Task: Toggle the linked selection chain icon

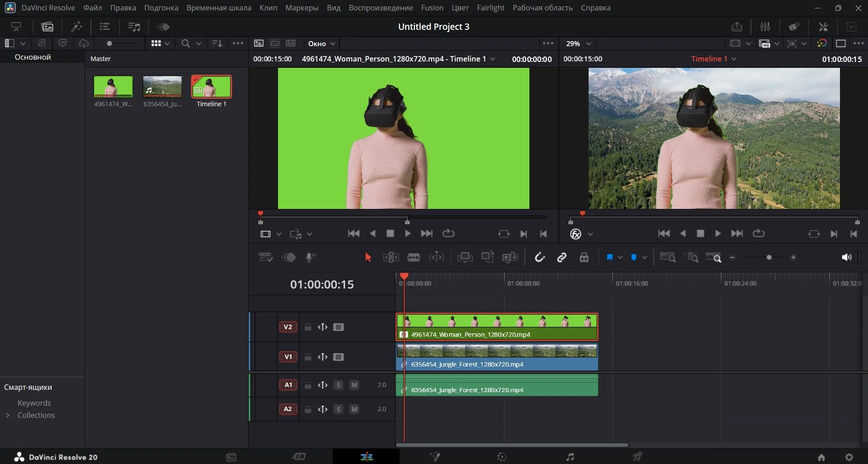Action: point(561,257)
